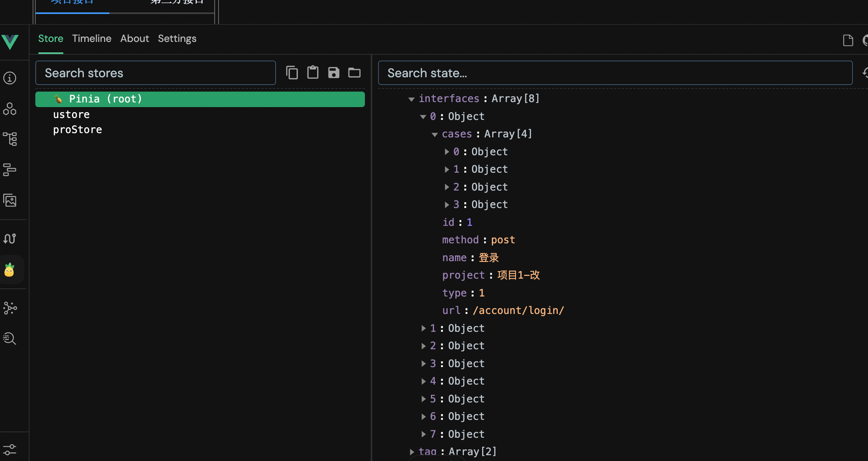Viewport: 868px width, 461px height.
Task: Focus the Search state input field
Action: [615, 73]
